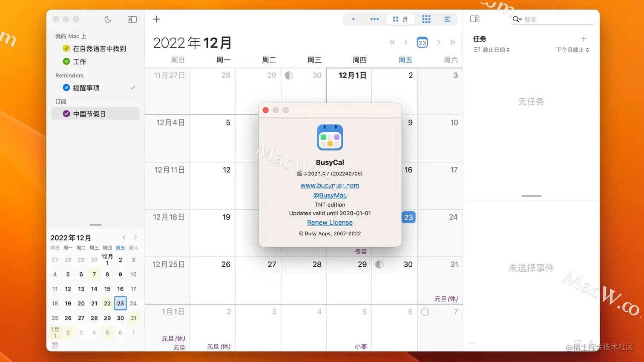This screenshot has height=362, width=644.
Task: Click 任务 panel heading
Action: 480,39
